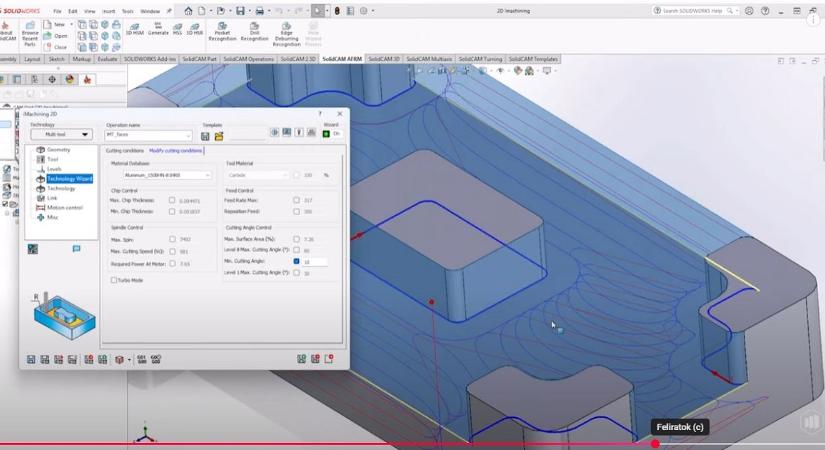Click load template folder icon in dialog
Image resolution: width=825 pixels, height=450 pixels.
[x=219, y=136]
